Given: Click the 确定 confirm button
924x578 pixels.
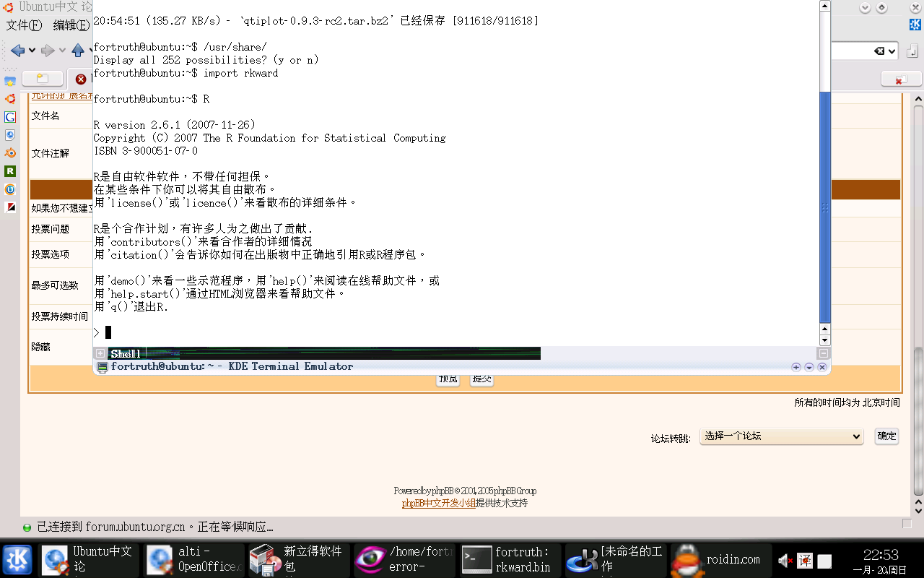Looking at the screenshot, I should click(x=886, y=436).
